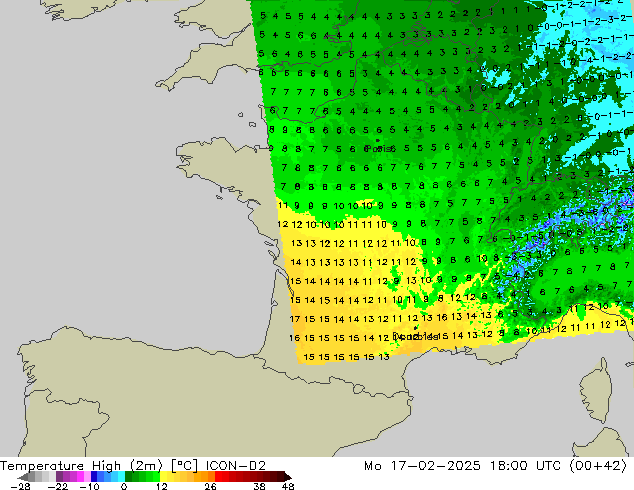
Task: Click the 12 label under the colour scale
Action: point(162,486)
